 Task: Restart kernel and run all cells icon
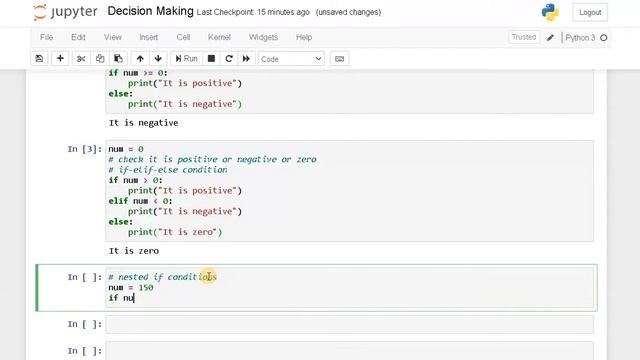[246, 59]
